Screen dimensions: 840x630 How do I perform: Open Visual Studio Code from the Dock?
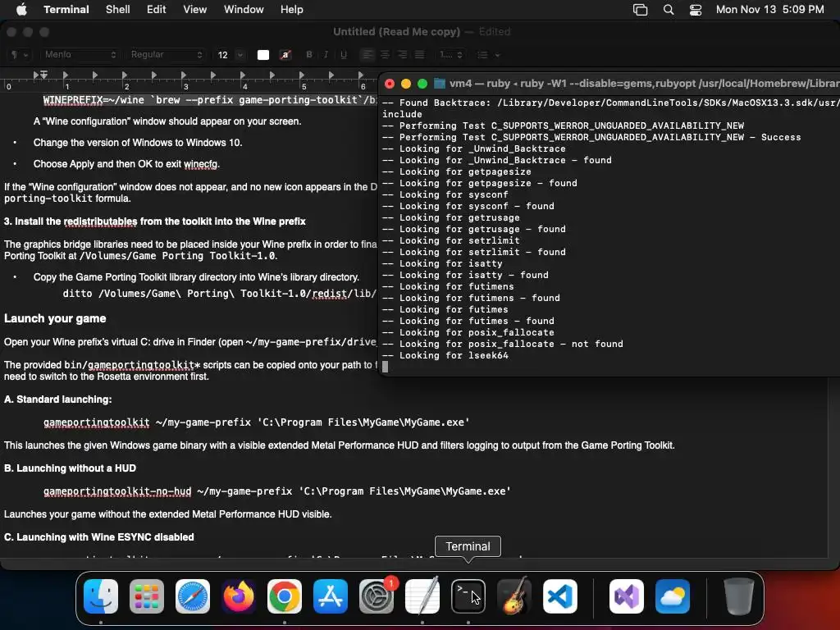tap(559, 596)
